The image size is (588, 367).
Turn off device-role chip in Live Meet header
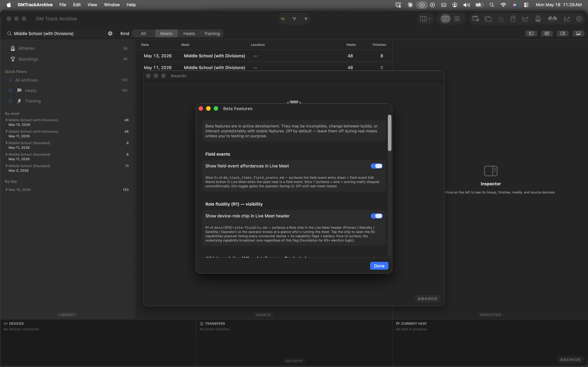376,216
